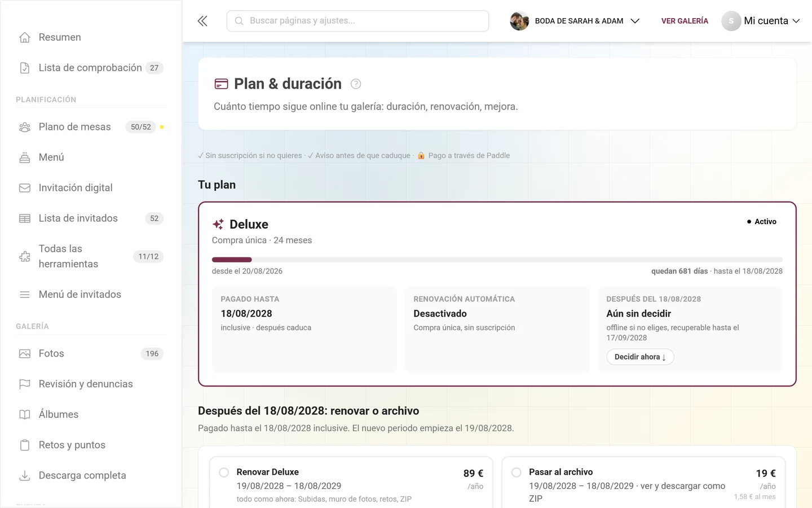Collapse the sidebar with double-chevron icon
812x508 pixels.
202,21
